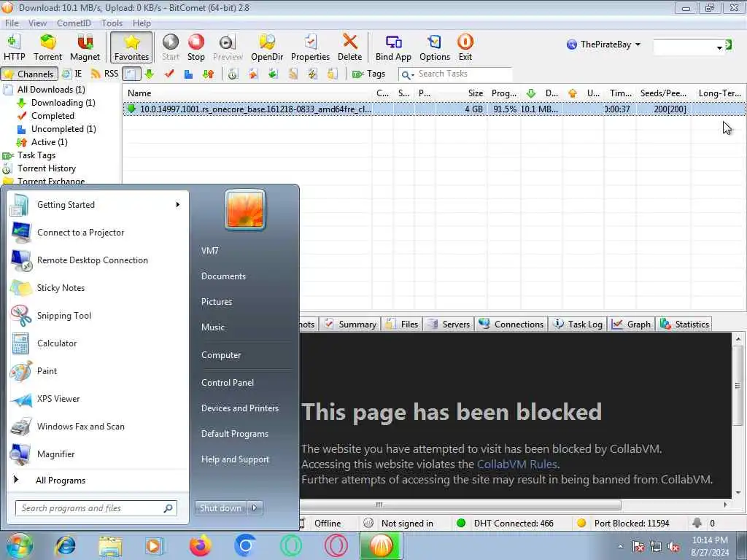Switch to the Summary tab
Image resolution: width=747 pixels, height=560 pixels.
351,324
